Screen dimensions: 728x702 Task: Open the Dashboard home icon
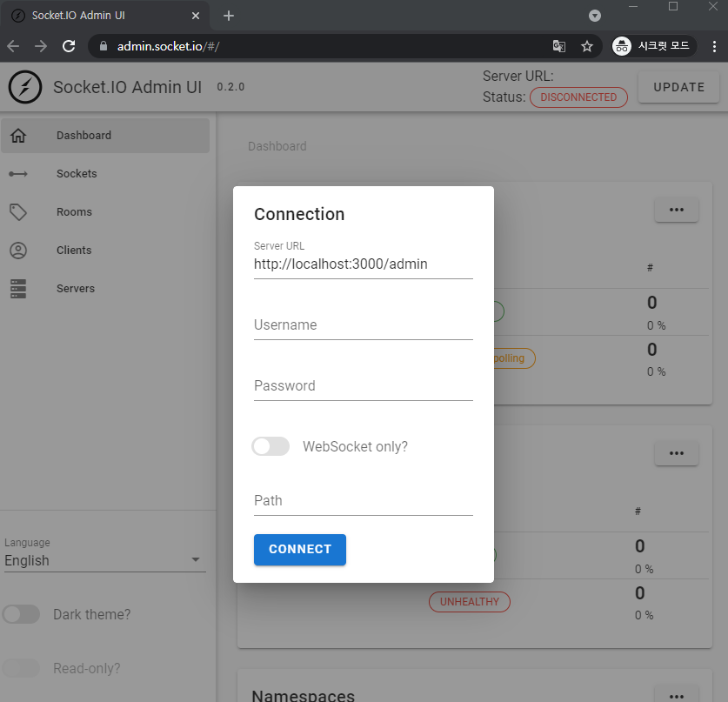pyautogui.click(x=18, y=136)
